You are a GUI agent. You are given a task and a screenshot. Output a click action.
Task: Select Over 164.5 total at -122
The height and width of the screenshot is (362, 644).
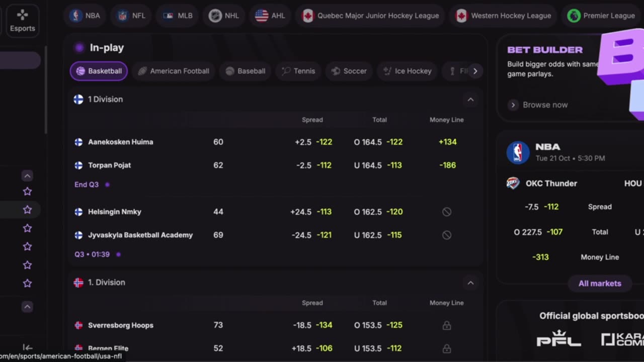(x=378, y=142)
